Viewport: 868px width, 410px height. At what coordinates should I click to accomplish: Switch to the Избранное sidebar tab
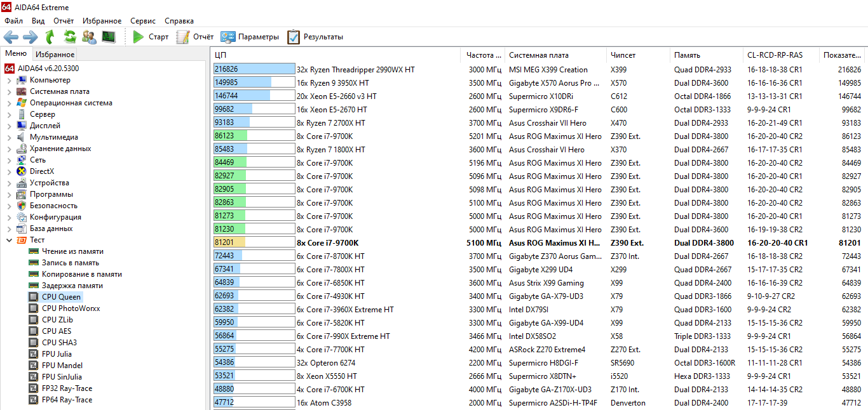(55, 55)
